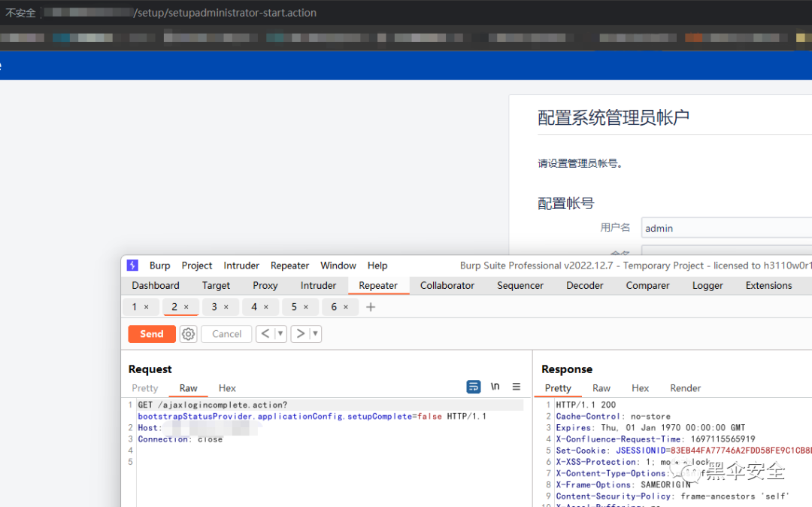
Task: Click the Set-Cookie JSESSIONID response line
Action: coord(683,451)
